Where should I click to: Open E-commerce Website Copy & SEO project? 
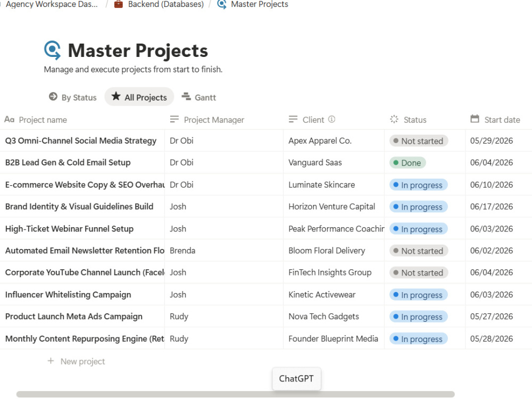[85, 185]
